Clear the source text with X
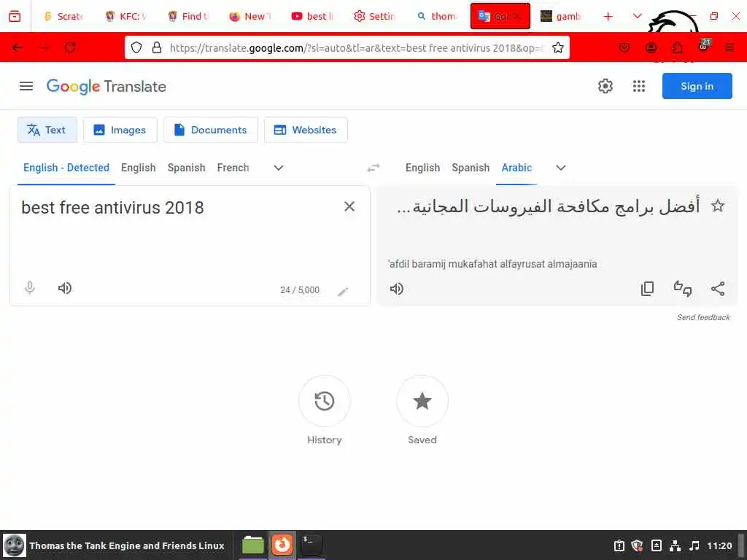 (x=349, y=206)
